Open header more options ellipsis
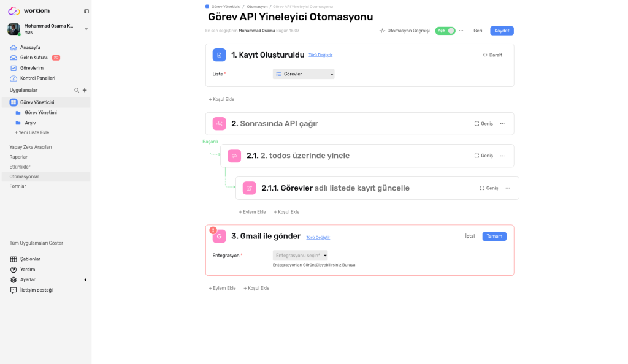 pos(461,31)
